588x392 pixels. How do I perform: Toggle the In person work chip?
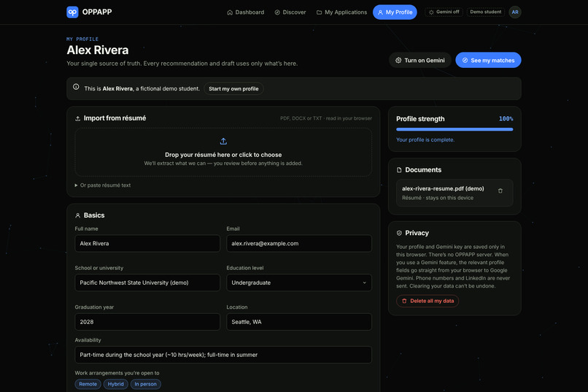pos(145,384)
